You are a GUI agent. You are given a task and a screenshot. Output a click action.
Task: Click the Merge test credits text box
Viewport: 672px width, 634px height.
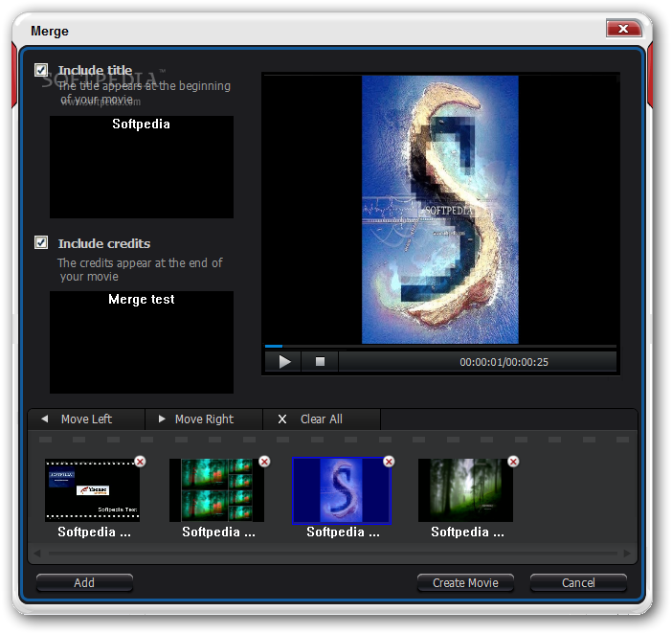point(142,342)
